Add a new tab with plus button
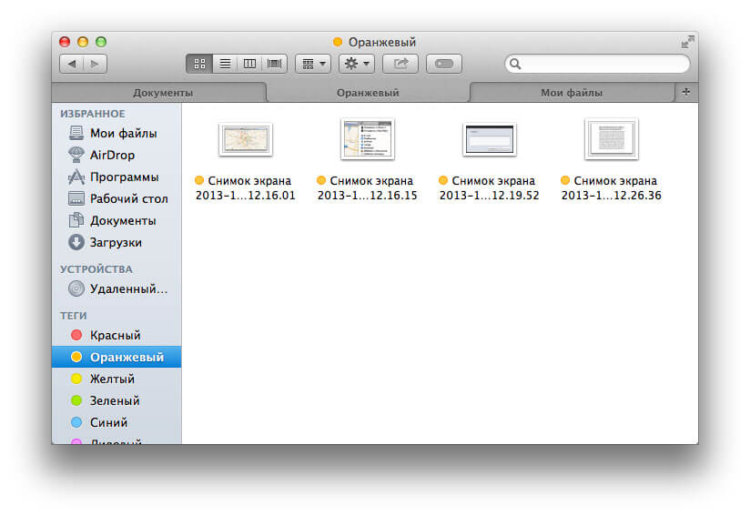 tap(686, 92)
